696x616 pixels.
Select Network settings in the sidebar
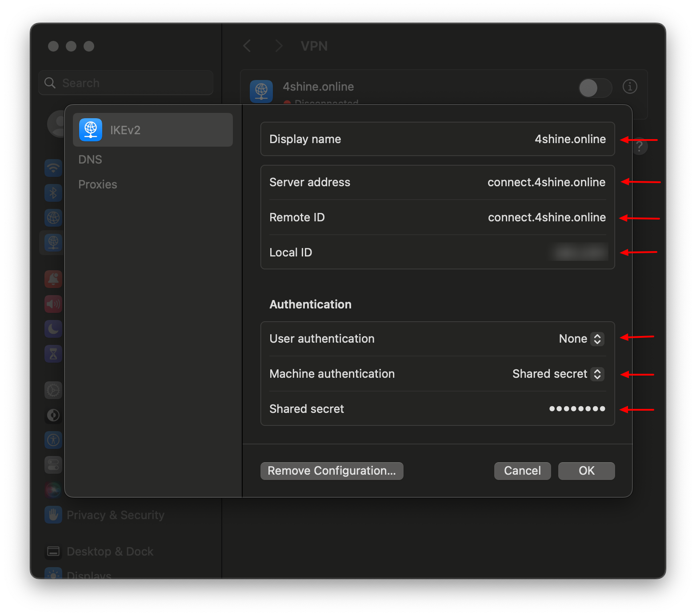point(53,218)
